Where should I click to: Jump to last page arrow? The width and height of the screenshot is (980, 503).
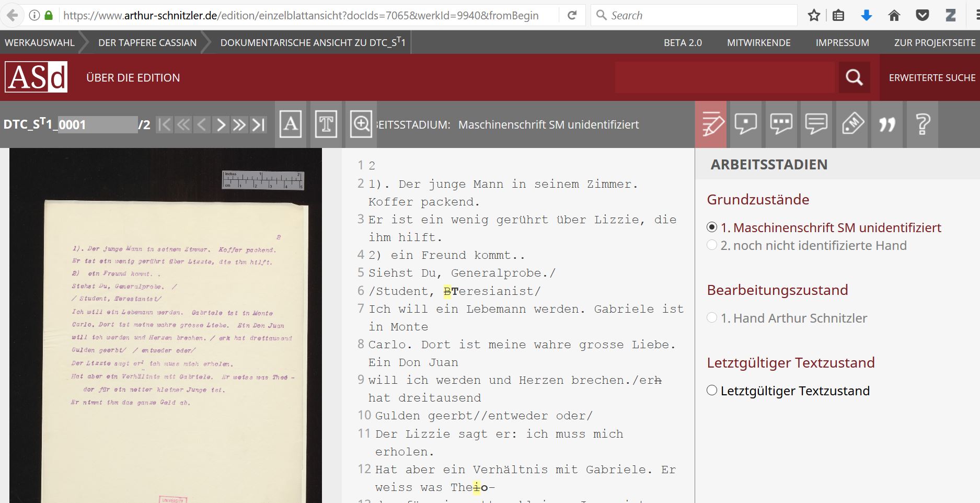pyautogui.click(x=259, y=124)
